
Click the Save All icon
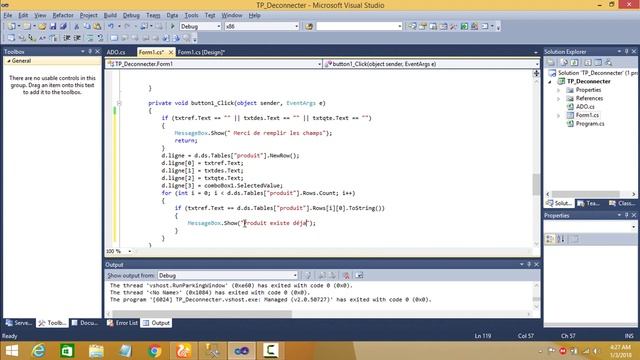tap(63, 27)
